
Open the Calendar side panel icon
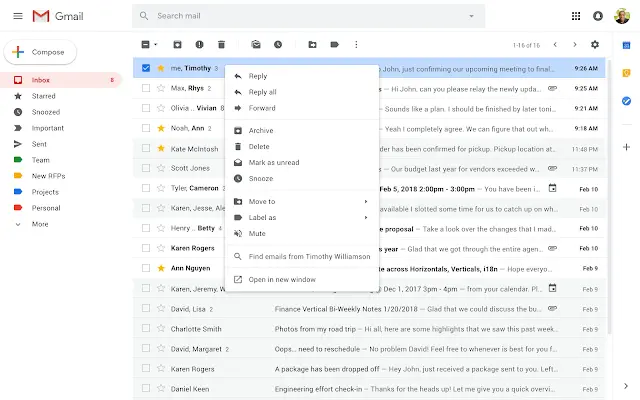tap(626, 45)
